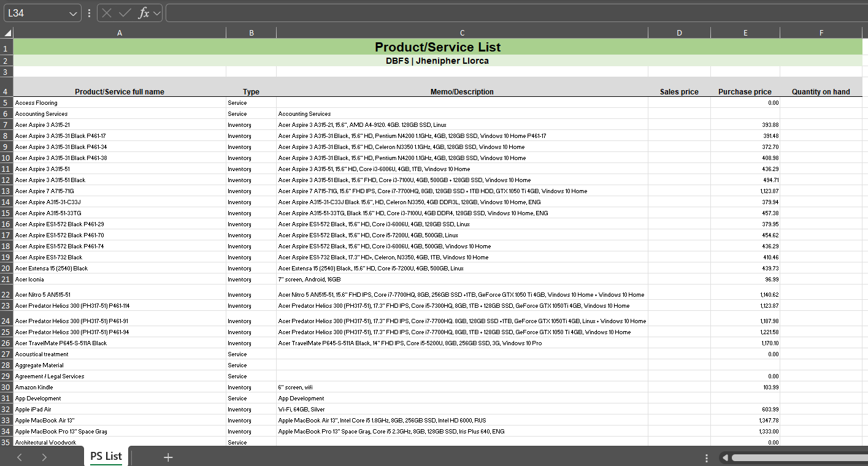Click into the Name Box showing L34

[37, 13]
